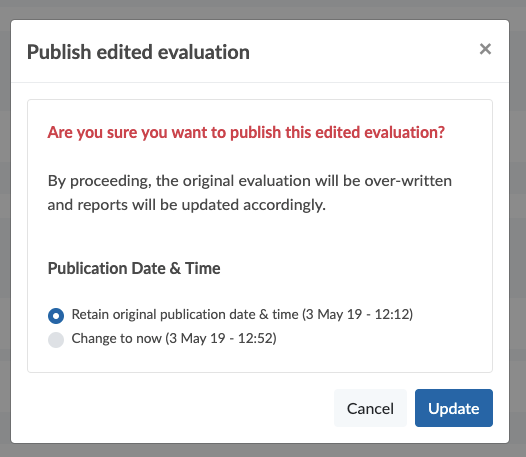
Task: Click the Retain original publication date label text
Action: click(x=242, y=314)
